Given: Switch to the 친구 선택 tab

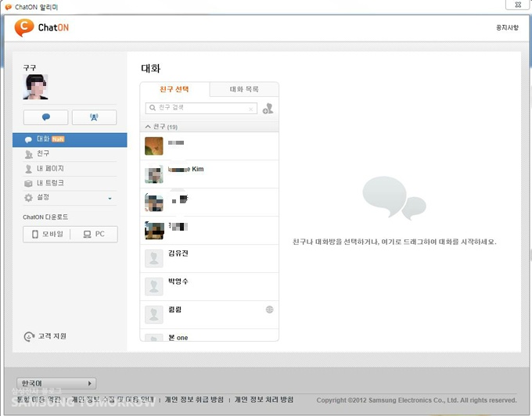Looking at the screenshot, I should click(174, 89).
